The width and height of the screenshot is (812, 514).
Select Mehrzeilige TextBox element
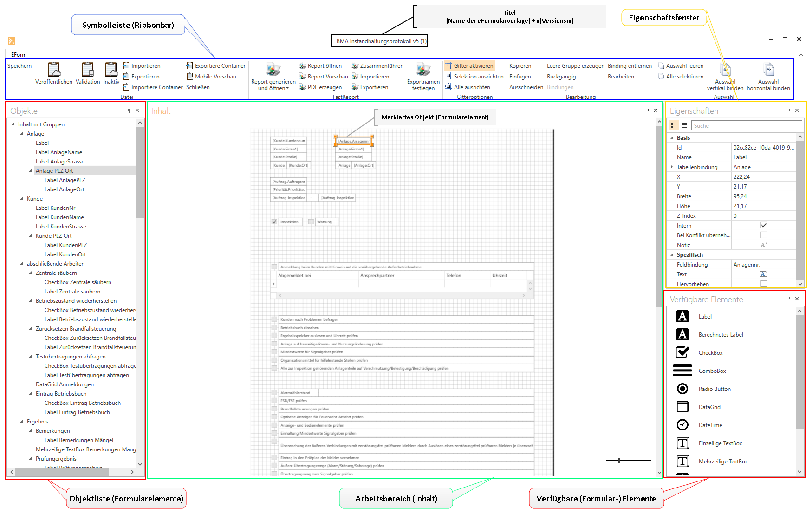723,462
